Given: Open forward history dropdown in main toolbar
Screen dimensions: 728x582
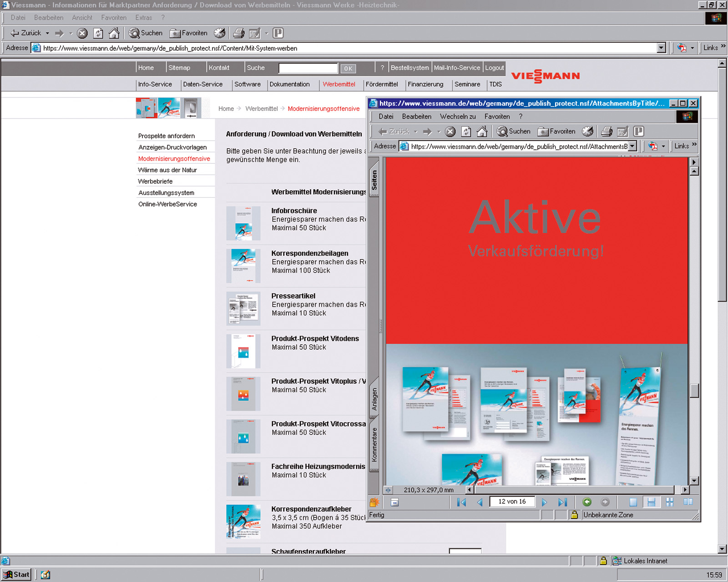Looking at the screenshot, I should (x=71, y=33).
